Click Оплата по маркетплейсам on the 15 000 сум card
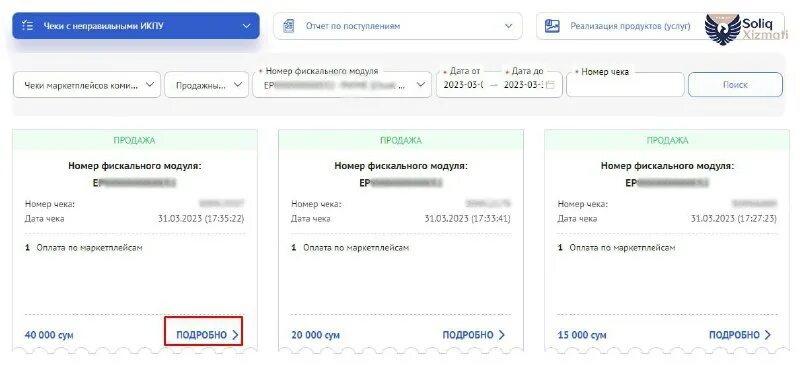This screenshot has height=371, width=800. [x=622, y=248]
